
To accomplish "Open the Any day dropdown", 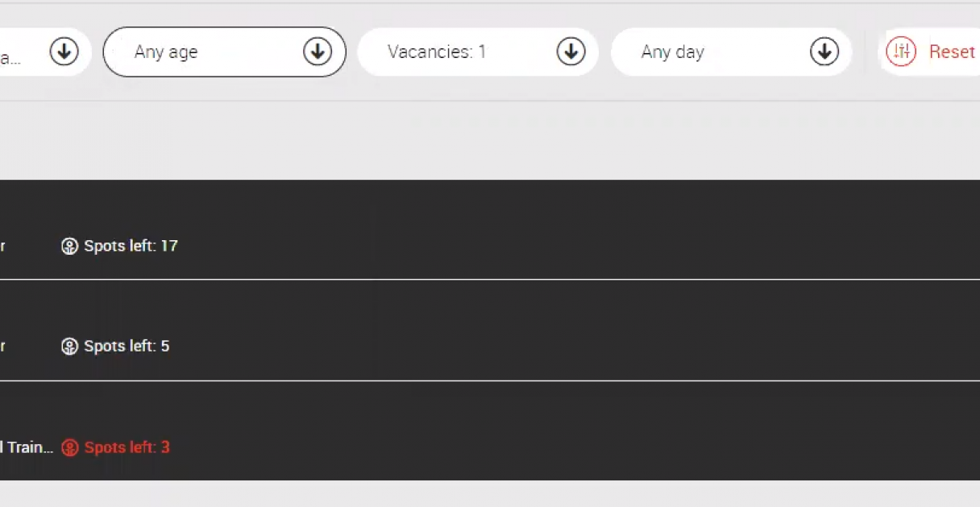I will pyautogui.click(x=732, y=52).
